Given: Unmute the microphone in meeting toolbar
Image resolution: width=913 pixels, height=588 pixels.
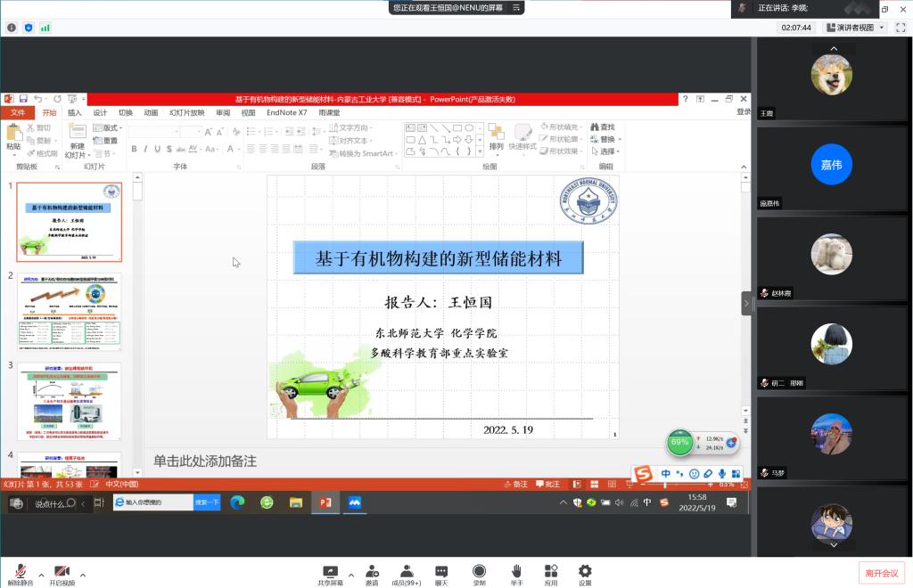Looking at the screenshot, I should point(20,573).
